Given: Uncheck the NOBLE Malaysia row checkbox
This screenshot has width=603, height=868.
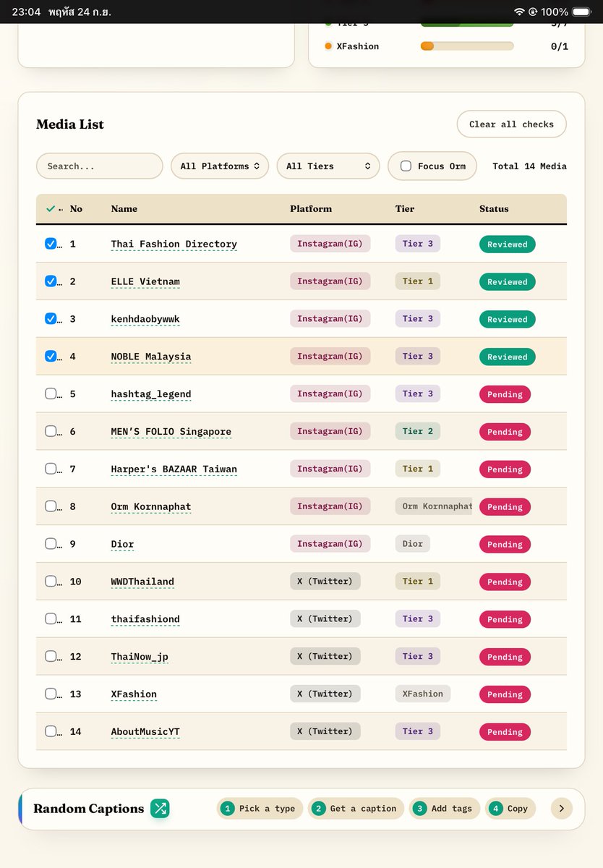Looking at the screenshot, I should [51, 357].
